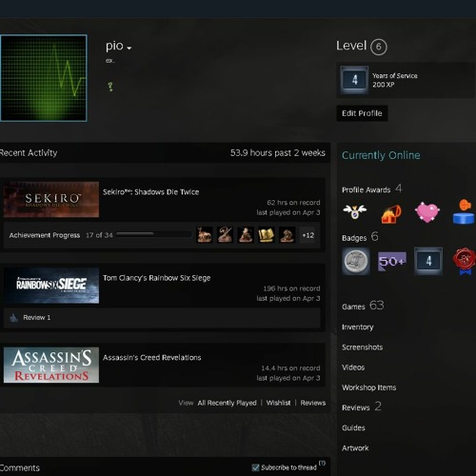
Task: Click the silver pillar community badge
Action: (x=356, y=261)
